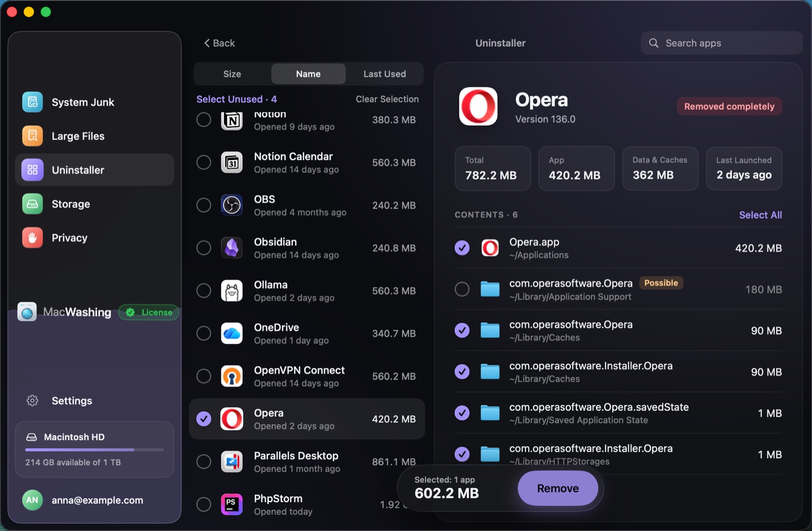Click the Removed completely badge
This screenshot has width=812, height=531.
tap(729, 107)
